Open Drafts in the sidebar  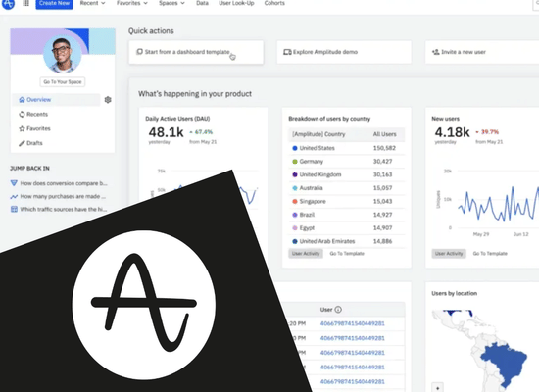pos(34,143)
